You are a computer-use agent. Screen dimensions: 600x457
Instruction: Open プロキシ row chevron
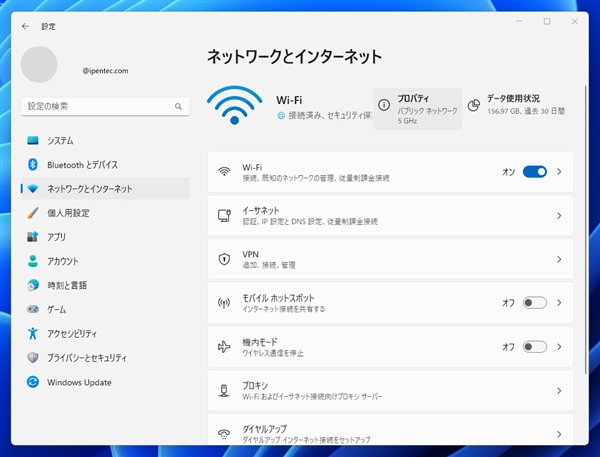(x=559, y=391)
